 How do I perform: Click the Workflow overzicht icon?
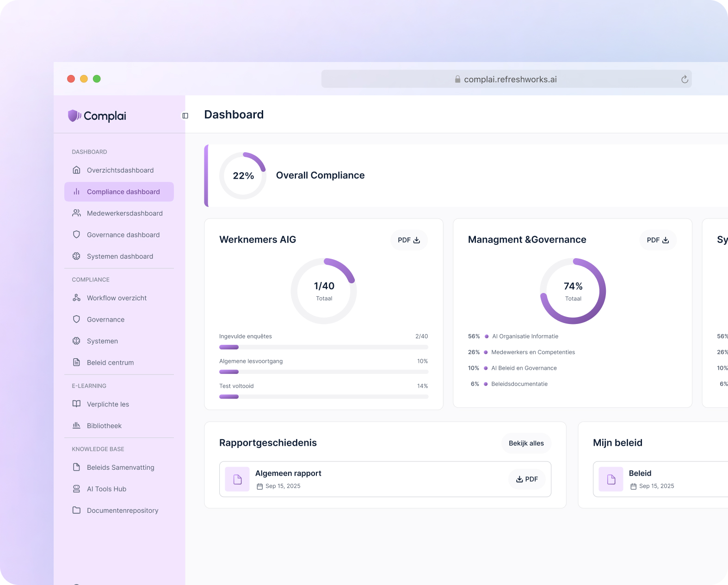point(77,298)
